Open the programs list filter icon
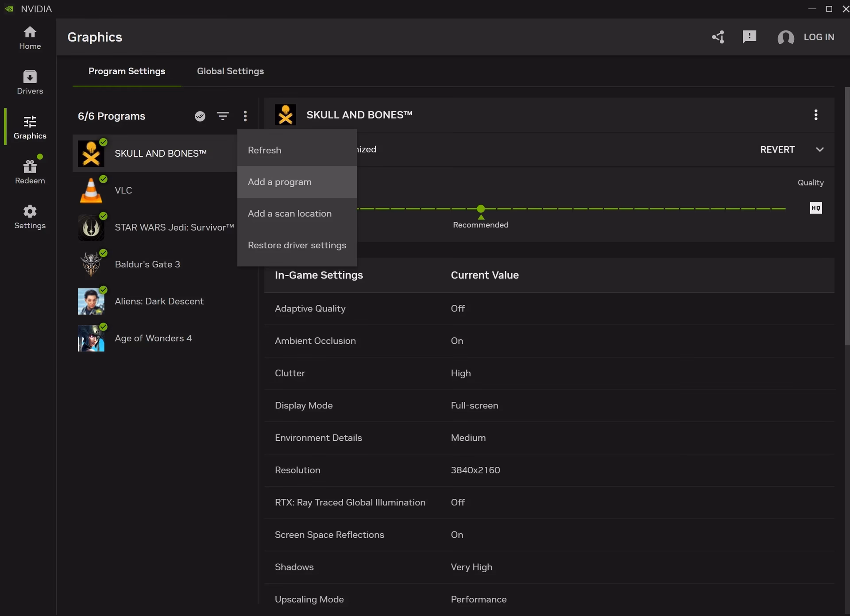This screenshot has height=616, width=850. pos(223,116)
